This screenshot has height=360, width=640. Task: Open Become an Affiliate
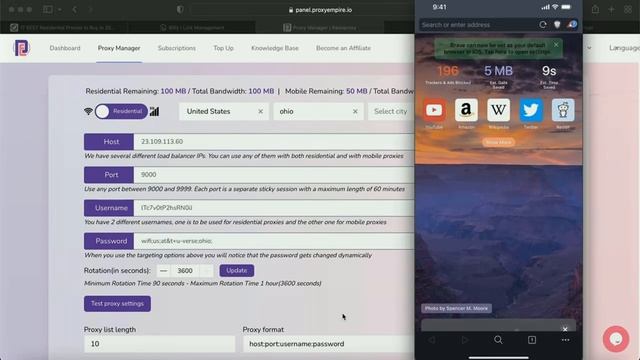pos(343,48)
